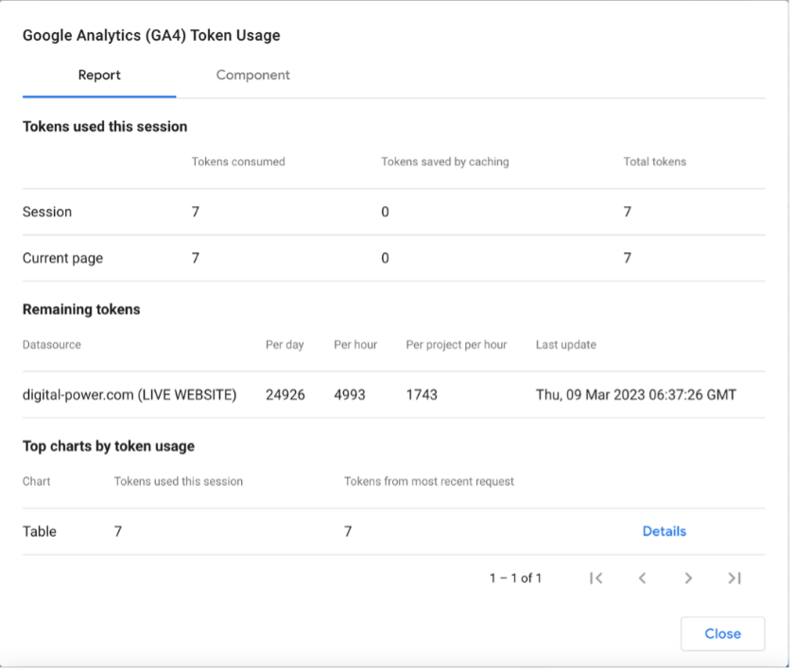Click the Last update column header

[x=565, y=345]
